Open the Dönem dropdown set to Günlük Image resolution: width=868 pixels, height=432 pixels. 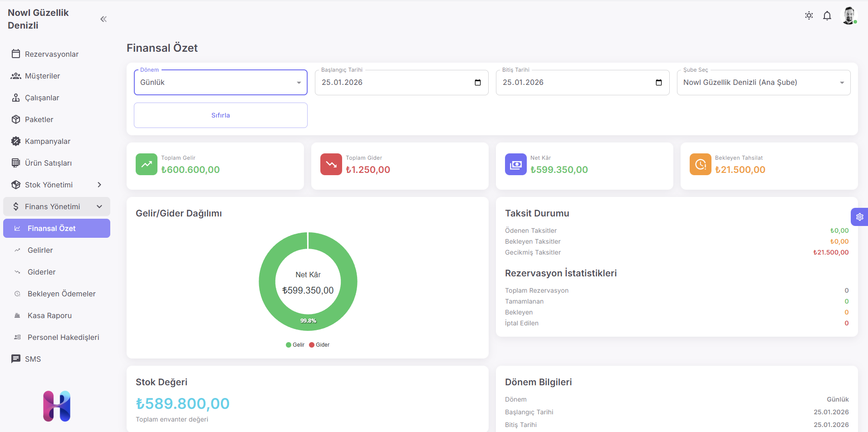pyautogui.click(x=221, y=83)
